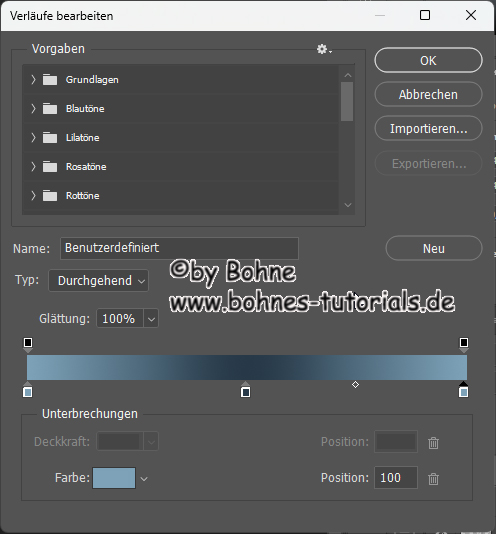Click the Name field showing Benutzerdefiniert
The width and height of the screenshot is (496, 534).
pyautogui.click(x=180, y=248)
